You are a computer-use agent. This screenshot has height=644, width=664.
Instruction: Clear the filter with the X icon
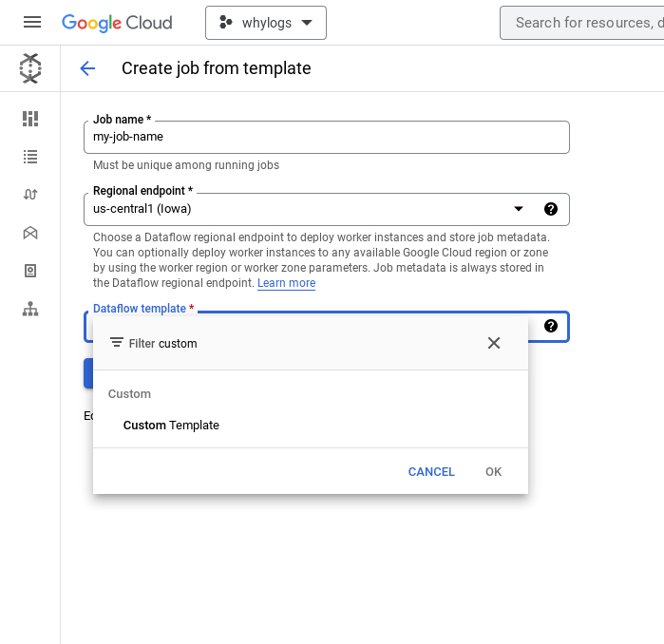coord(494,343)
